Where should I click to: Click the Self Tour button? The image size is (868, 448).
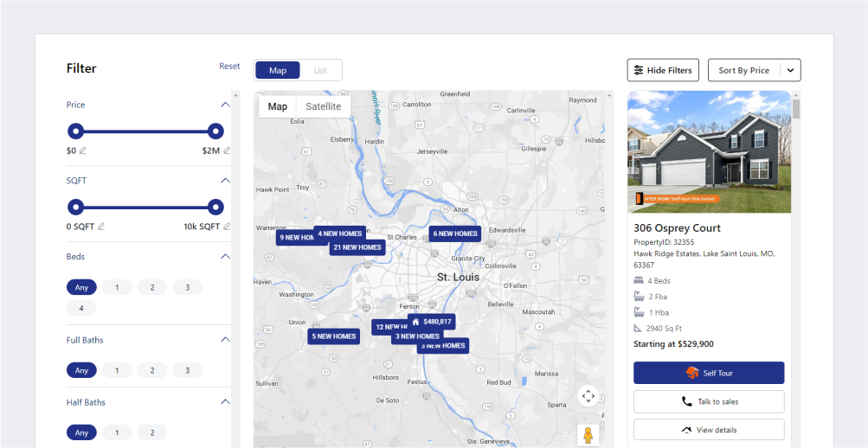(x=709, y=373)
